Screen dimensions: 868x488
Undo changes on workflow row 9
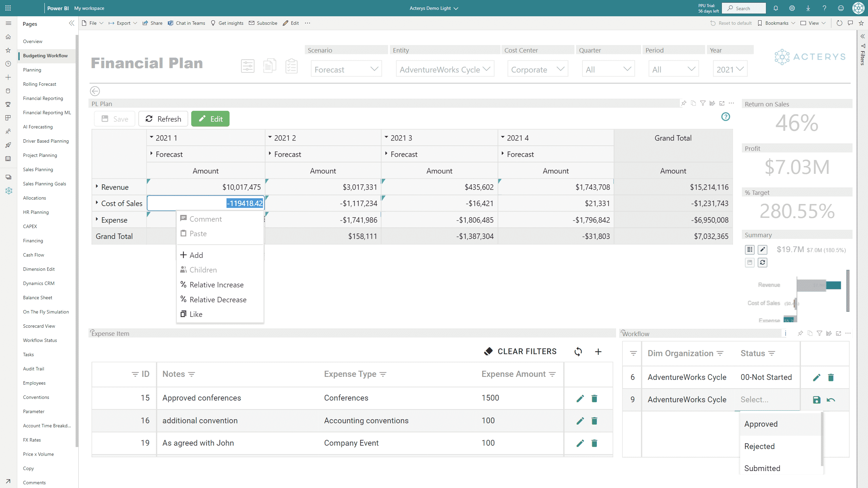point(831,400)
